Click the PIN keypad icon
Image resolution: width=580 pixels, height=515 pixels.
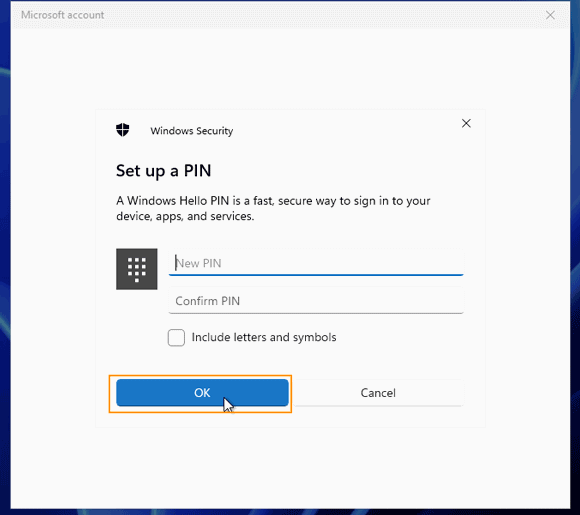137,269
